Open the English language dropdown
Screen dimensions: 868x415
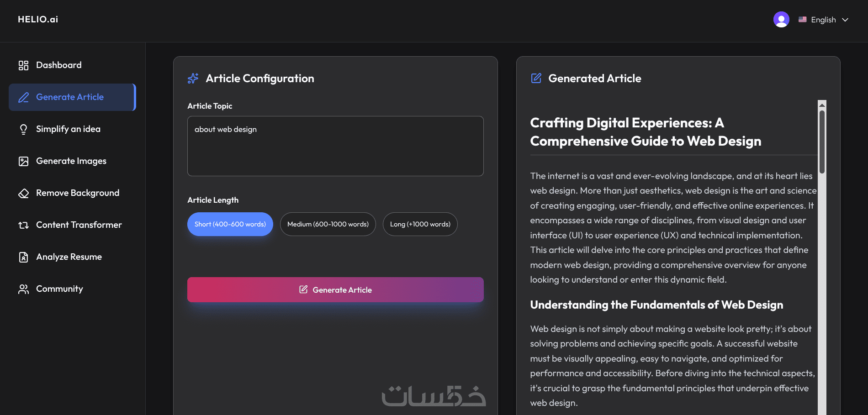tap(823, 20)
